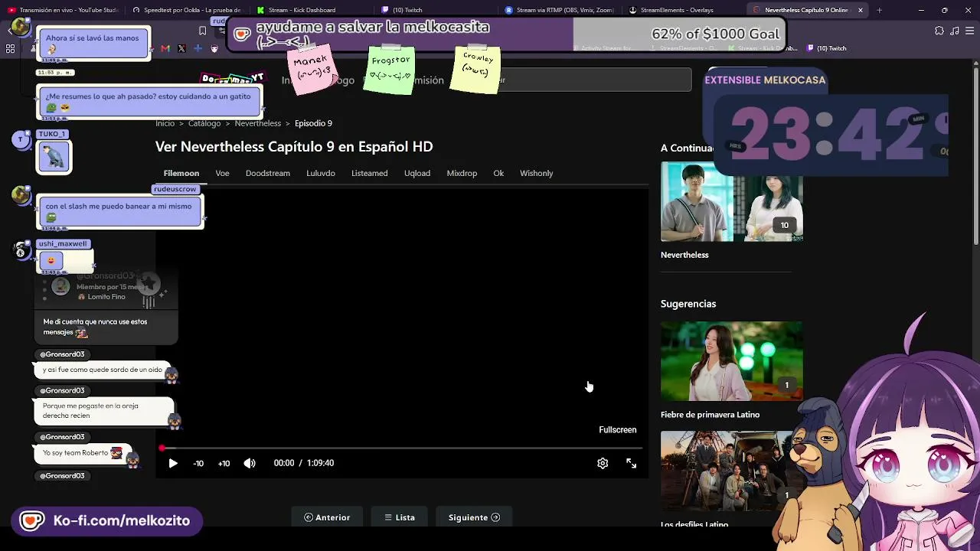The height and width of the screenshot is (551, 980).
Task: Select the Ok server tab
Action: (x=498, y=173)
